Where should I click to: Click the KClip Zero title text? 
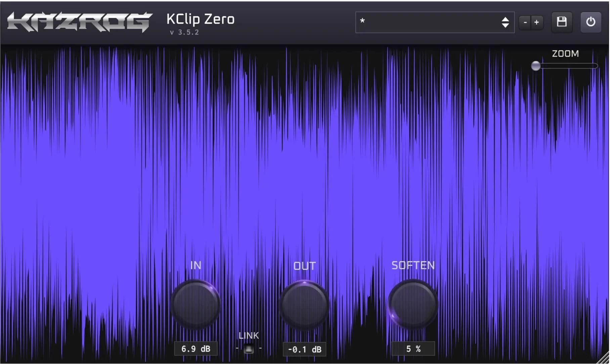point(201,19)
